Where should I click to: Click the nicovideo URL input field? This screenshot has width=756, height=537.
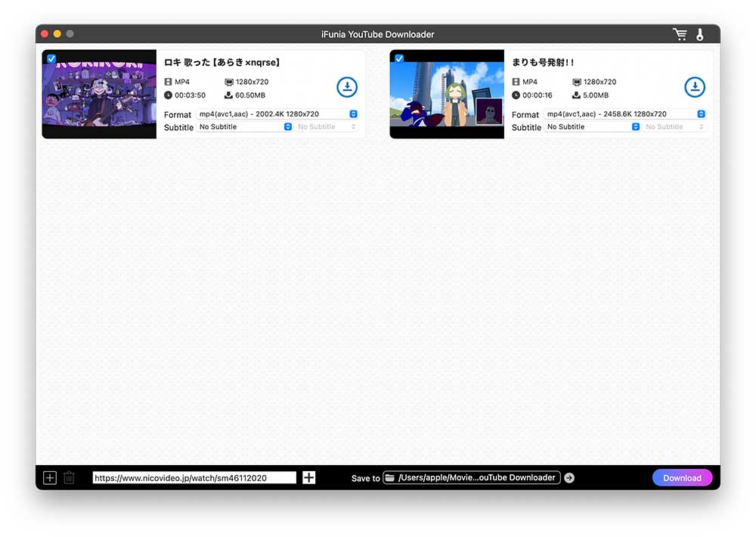[194, 478]
